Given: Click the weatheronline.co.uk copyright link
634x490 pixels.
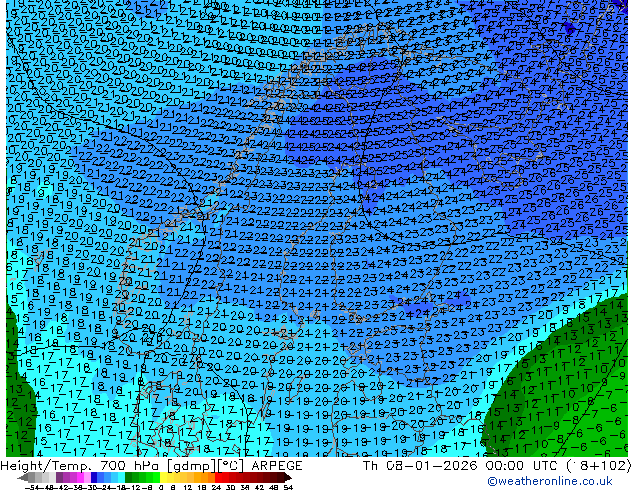Looking at the screenshot, I should [x=550, y=481].
